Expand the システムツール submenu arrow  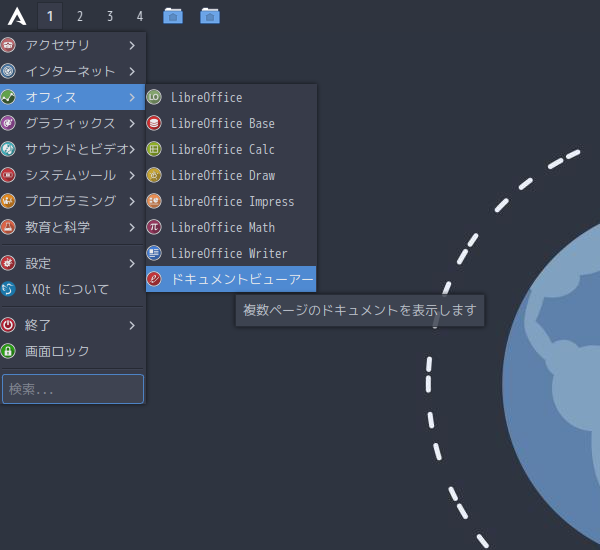[132, 176]
